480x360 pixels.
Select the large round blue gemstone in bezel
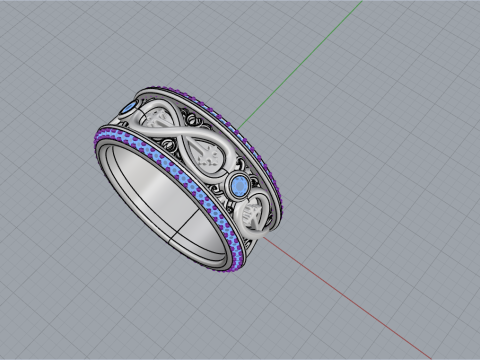(x=239, y=186)
